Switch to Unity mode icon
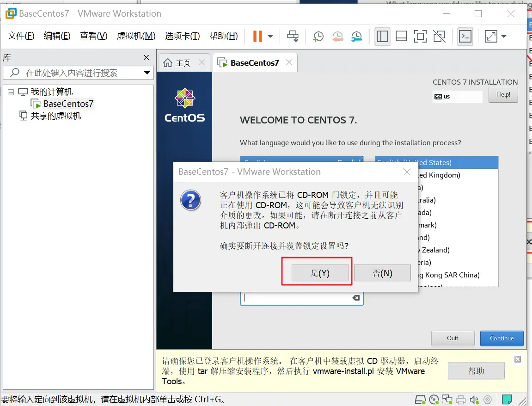Image resolution: width=532 pixels, height=406 pixels. (x=440, y=37)
